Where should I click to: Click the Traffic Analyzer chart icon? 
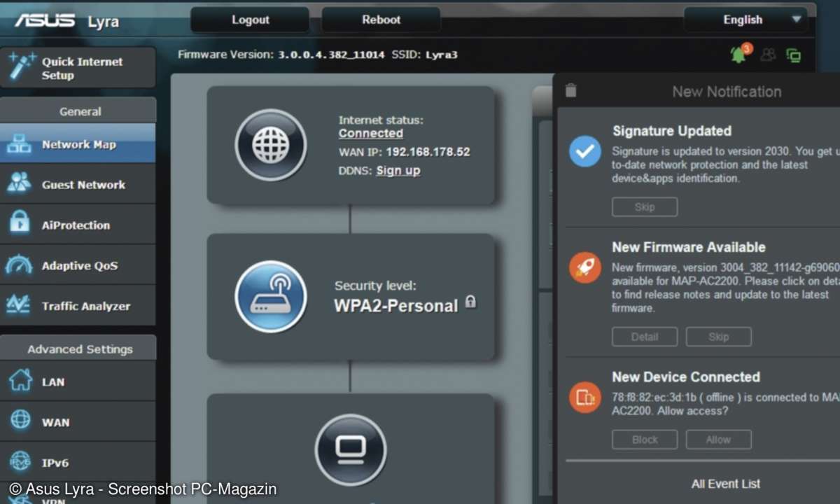[19, 305]
